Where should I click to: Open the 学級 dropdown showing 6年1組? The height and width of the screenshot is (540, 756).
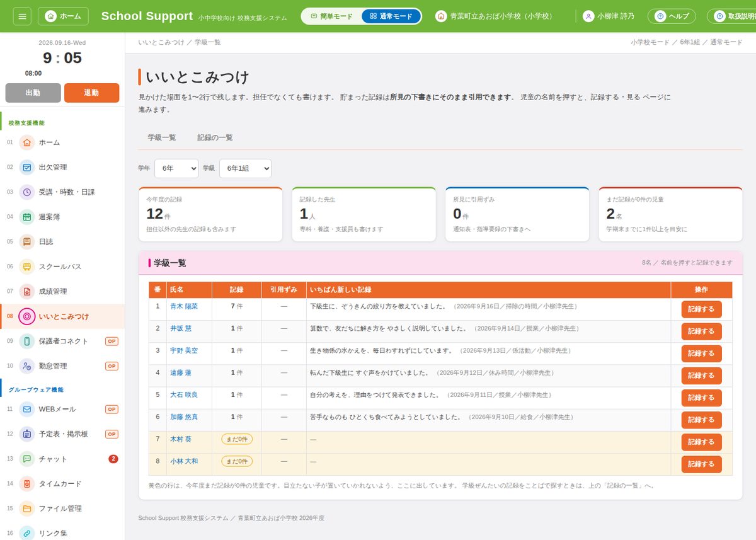tap(245, 169)
